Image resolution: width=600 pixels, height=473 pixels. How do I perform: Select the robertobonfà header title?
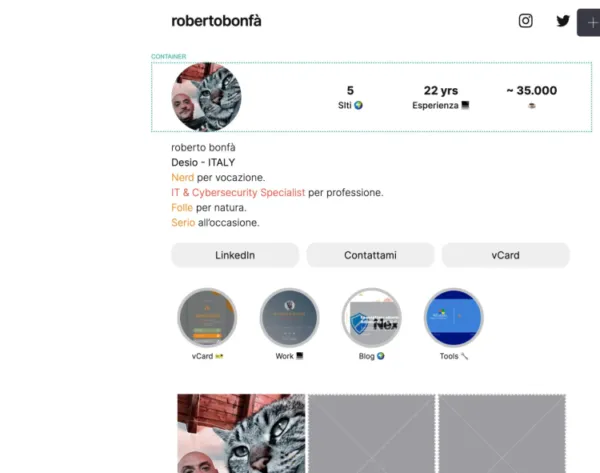click(x=216, y=21)
